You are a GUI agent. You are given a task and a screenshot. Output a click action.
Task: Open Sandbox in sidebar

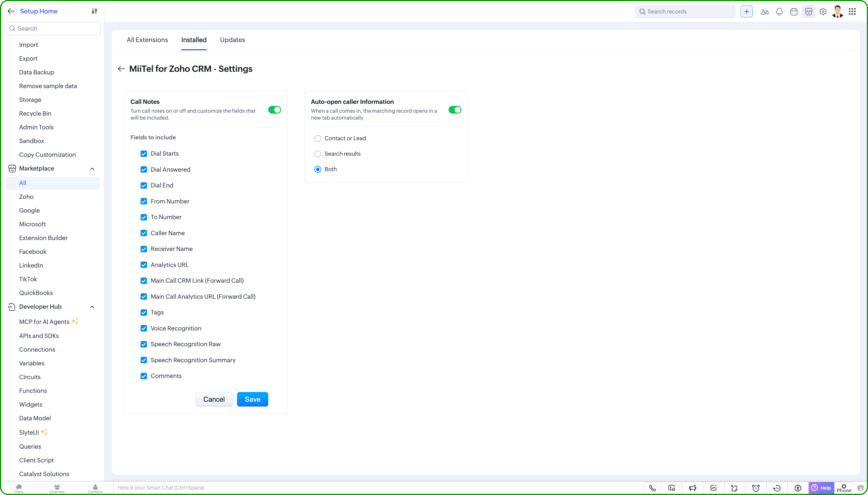coord(31,141)
